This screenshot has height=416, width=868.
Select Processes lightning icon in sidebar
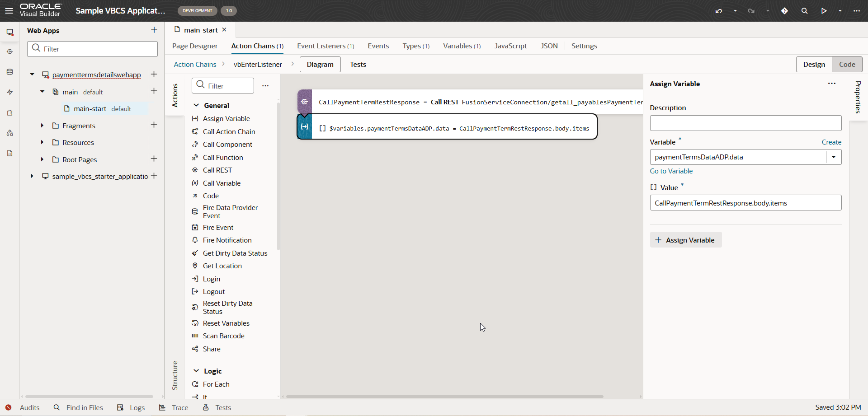tap(9, 92)
